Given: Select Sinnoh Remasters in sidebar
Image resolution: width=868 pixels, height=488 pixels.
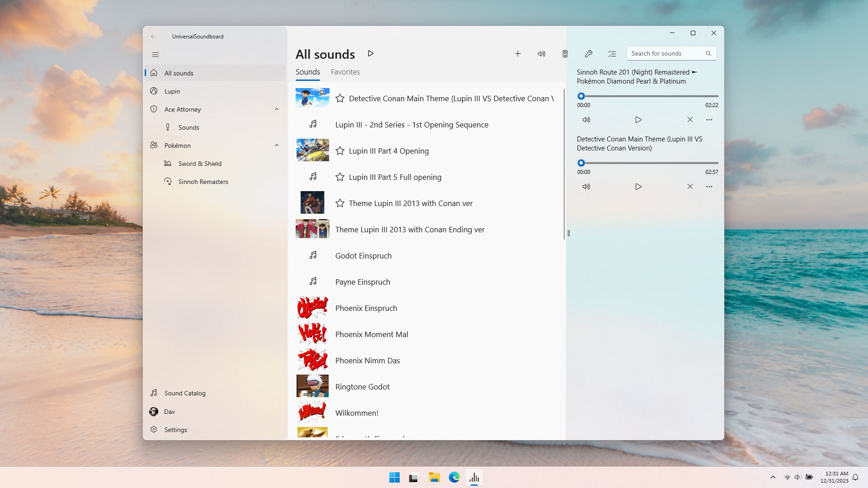Looking at the screenshot, I should (203, 182).
